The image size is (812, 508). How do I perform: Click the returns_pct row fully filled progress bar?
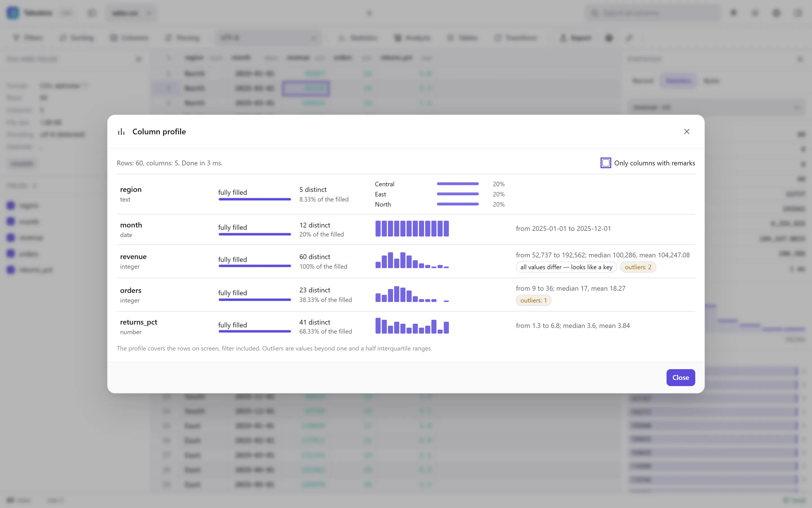[x=255, y=331]
